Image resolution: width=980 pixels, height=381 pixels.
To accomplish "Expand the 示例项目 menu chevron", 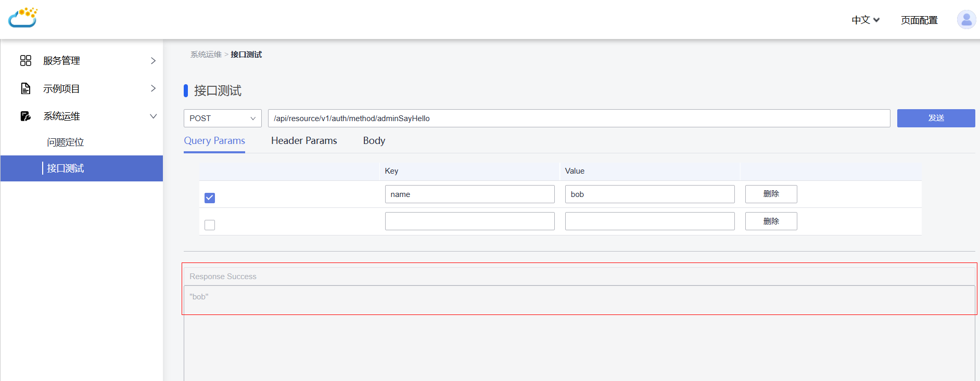I will 153,88.
